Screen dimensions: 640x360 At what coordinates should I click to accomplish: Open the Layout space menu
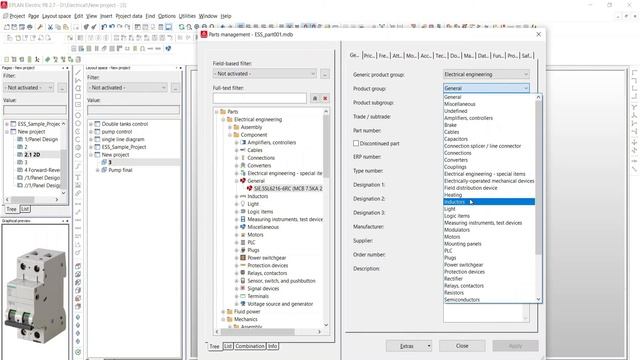[56, 16]
